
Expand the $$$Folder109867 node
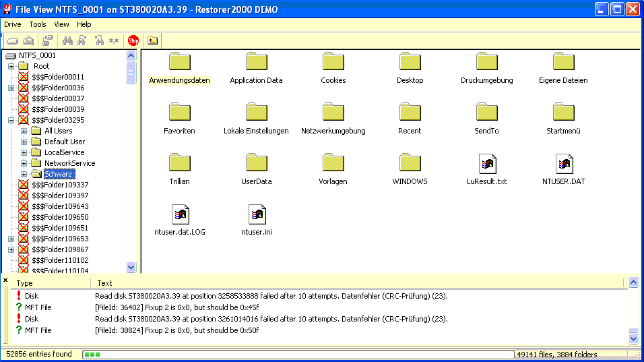click(11, 249)
